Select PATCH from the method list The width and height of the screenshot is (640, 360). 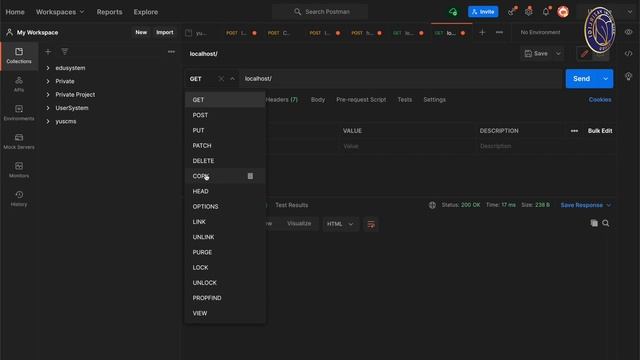point(225,146)
